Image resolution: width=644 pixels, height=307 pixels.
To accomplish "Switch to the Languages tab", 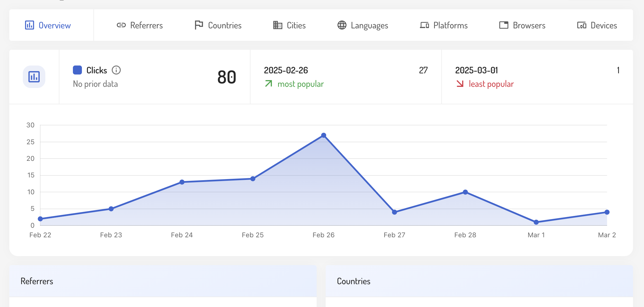I will pyautogui.click(x=369, y=25).
